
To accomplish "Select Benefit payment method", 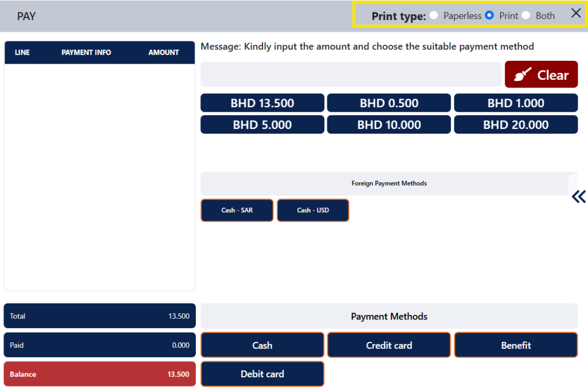I will pos(516,345).
